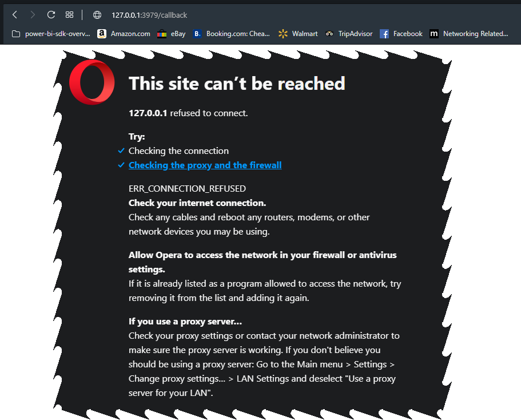The height and width of the screenshot is (420, 521).
Task: Click the Amazon.com bookmark label
Action: tap(130, 34)
